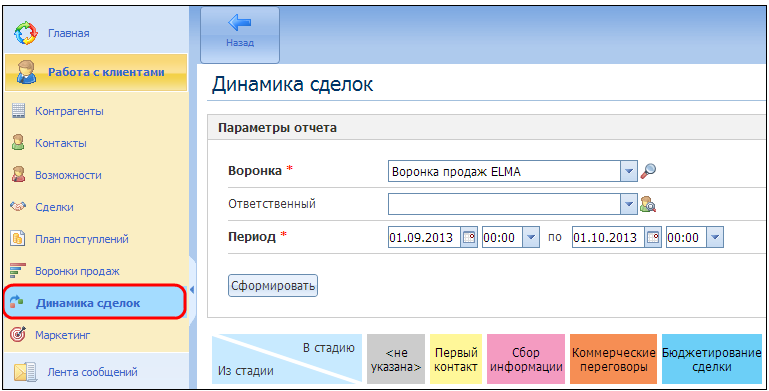769x391 pixels.
Task: Click the empty Ответственный input field
Action: pyautogui.click(x=504, y=204)
